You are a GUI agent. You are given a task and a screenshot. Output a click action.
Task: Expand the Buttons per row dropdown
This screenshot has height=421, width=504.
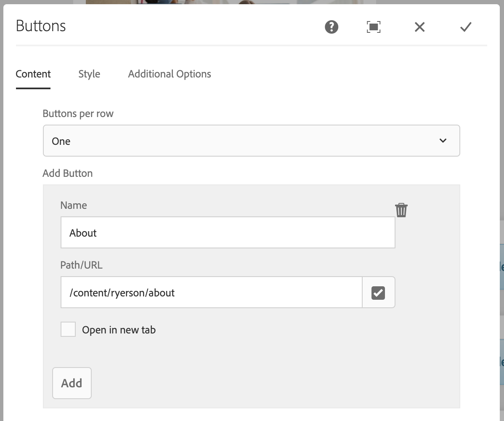pyautogui.click(x=251, y=141)
